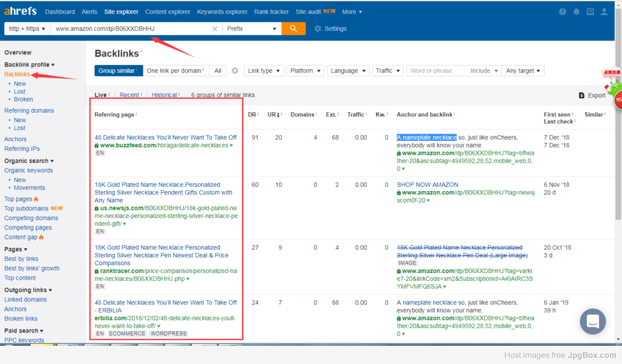Open the Any target dropdown
The width and height of the screenshot is (622, 364).
[523, 70]
